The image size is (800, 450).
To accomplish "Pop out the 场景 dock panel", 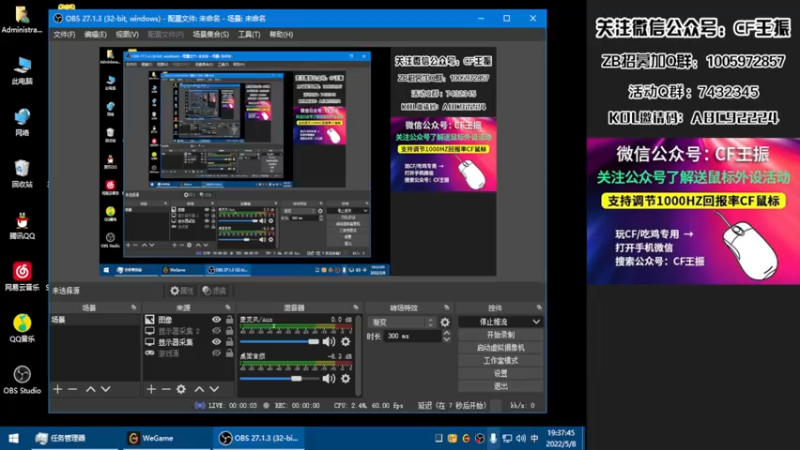I will (134, 308).
